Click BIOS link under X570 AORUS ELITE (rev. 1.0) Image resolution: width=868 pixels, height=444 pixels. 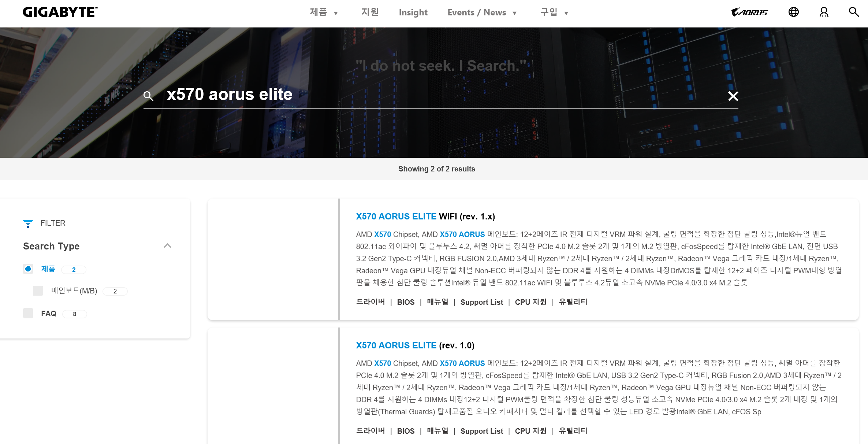[x=406, y=431]
